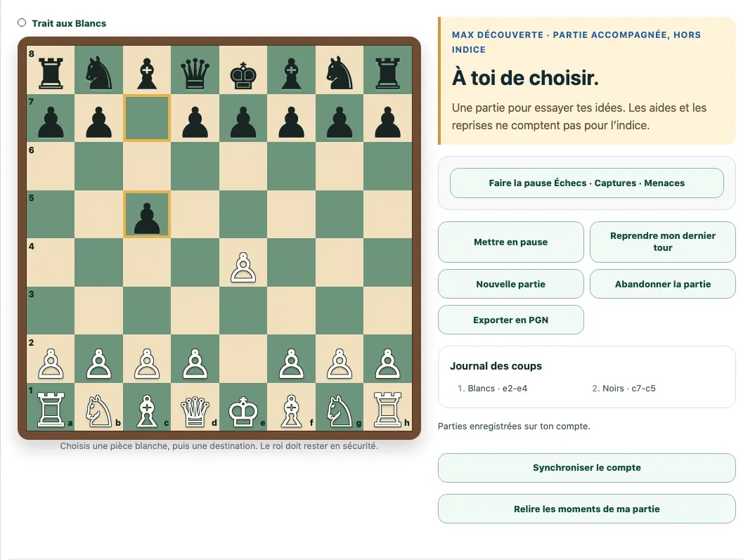This screenshot has height=560, width=743.
Task: Click the black rook on a8
Action: click(51, 70)
